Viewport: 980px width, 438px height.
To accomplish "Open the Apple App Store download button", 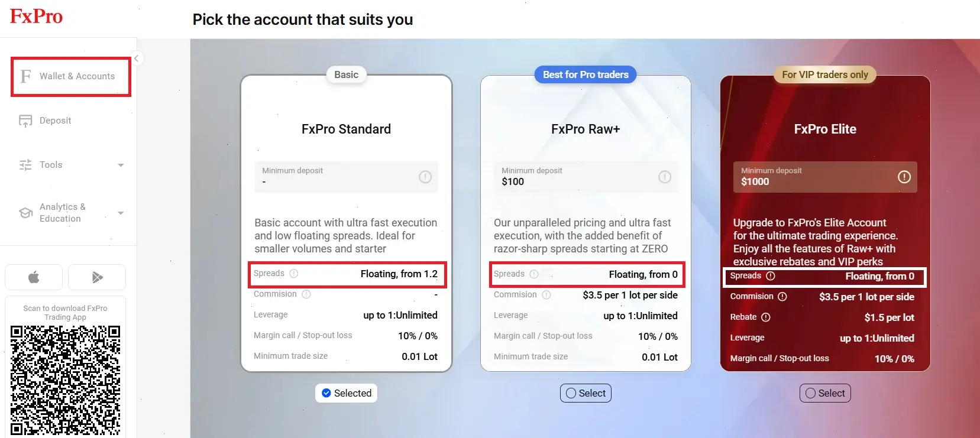I will [x=34, y=277].
